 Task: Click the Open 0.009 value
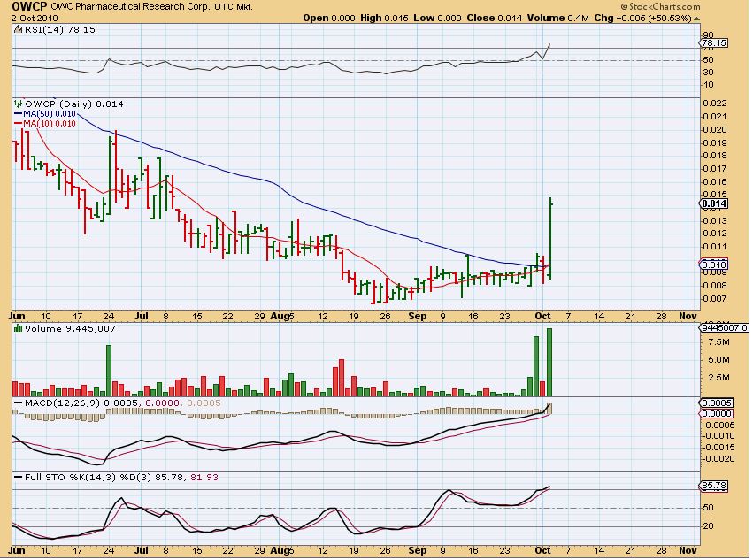(329, 19)
